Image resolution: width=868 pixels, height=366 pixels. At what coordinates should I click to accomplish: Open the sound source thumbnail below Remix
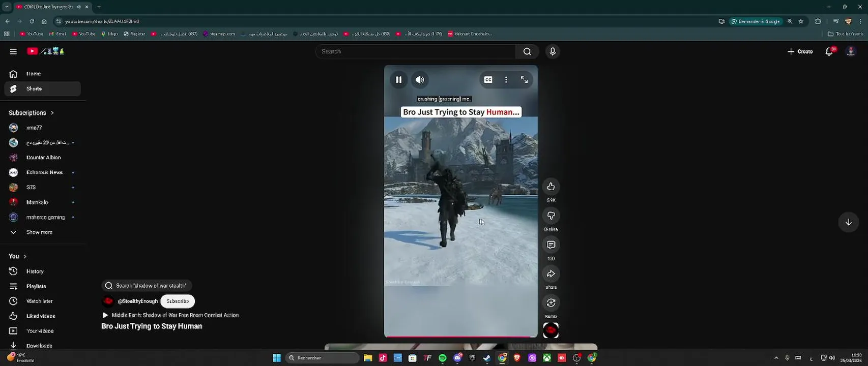coord(551,330)
